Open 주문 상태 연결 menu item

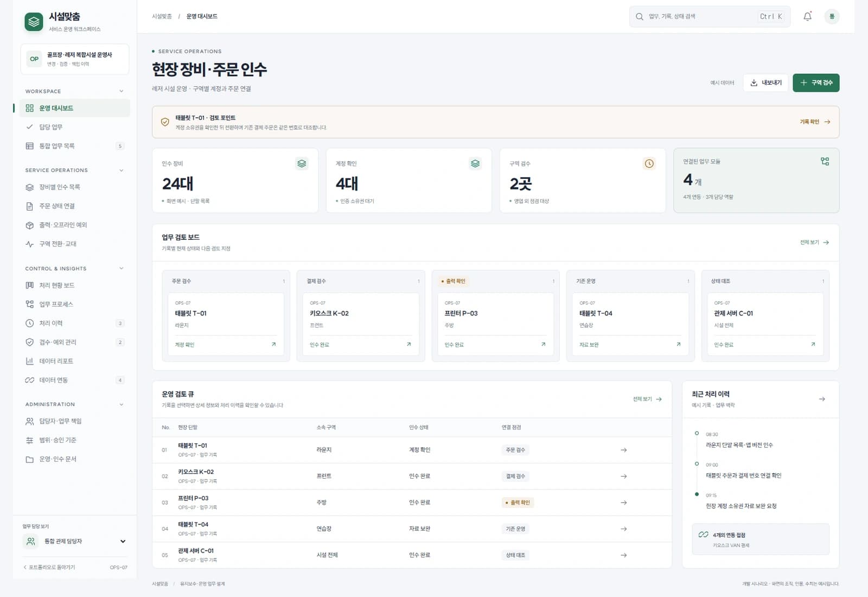[x=75, y=206]
